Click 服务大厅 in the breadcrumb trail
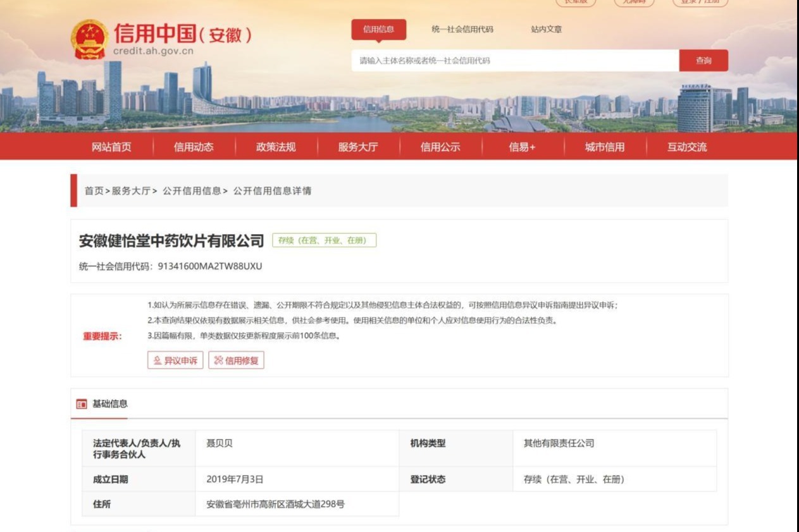Image resolution: width=799 pixels, height=532 pixels. (x=131, y=190)
